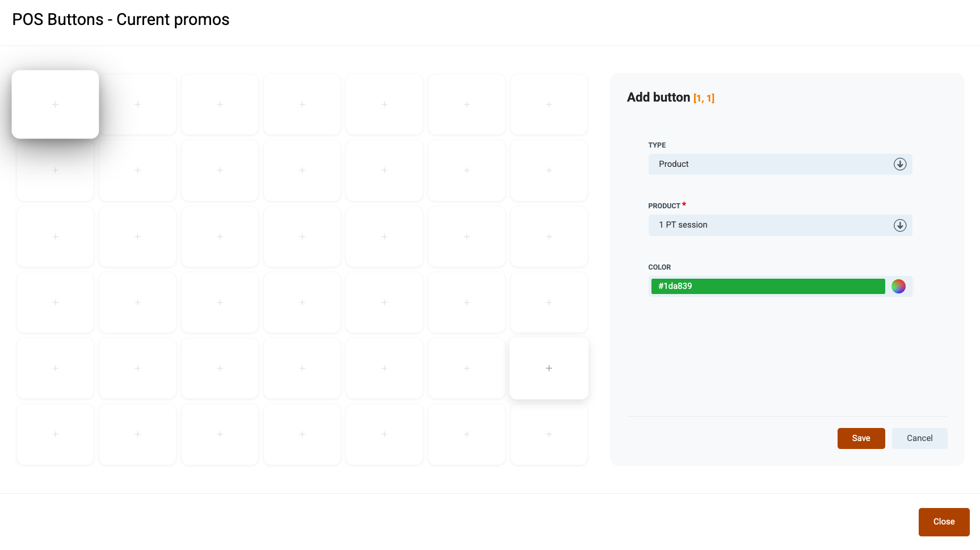Open the Product dropdown showing 1 PT session

780,225
